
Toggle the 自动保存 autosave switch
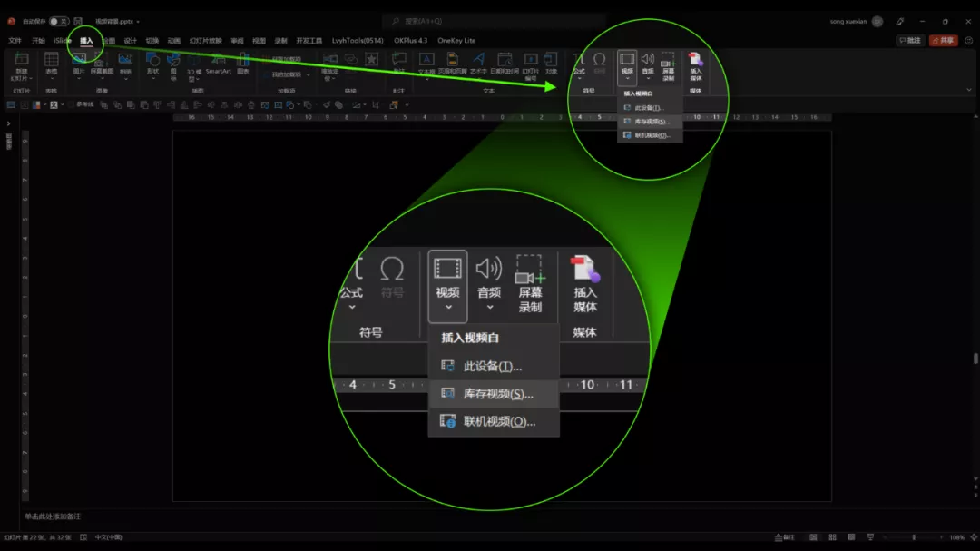58,21
